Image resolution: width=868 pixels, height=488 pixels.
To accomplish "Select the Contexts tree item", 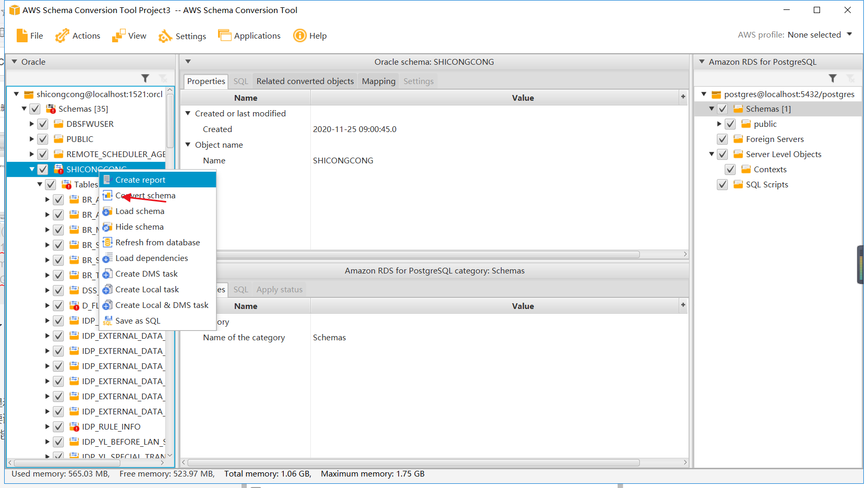I will [770, 170].
